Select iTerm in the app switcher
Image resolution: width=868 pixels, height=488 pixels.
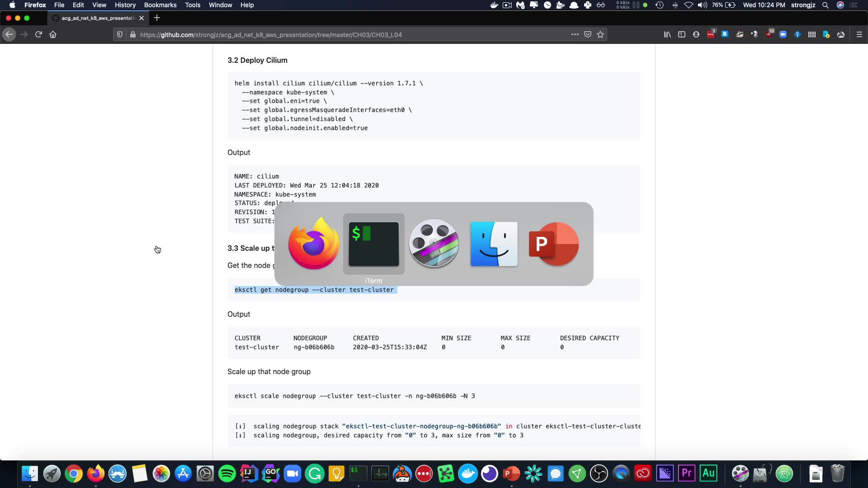[x=373, y=244]
